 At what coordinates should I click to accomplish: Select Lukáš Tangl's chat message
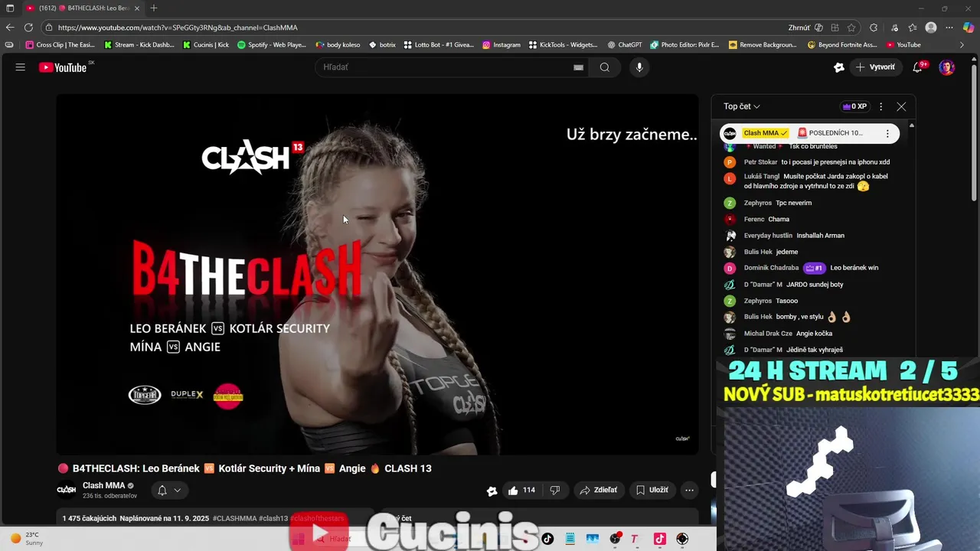coord(812,181)
